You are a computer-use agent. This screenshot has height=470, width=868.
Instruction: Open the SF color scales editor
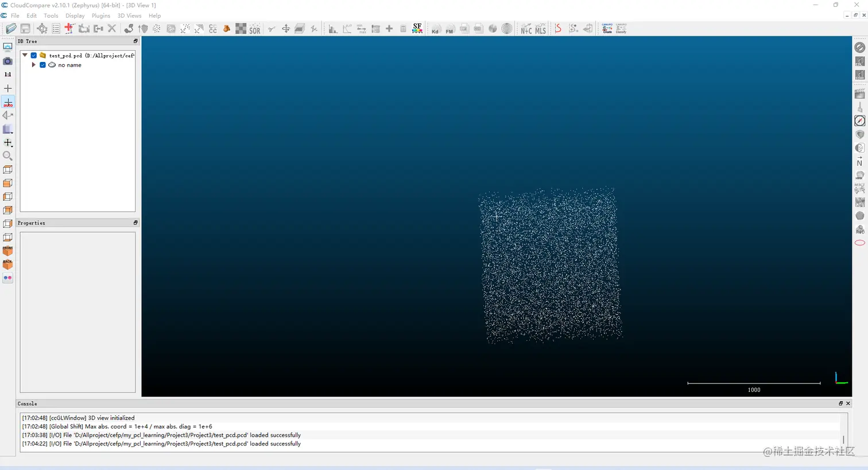click(417, 28)
